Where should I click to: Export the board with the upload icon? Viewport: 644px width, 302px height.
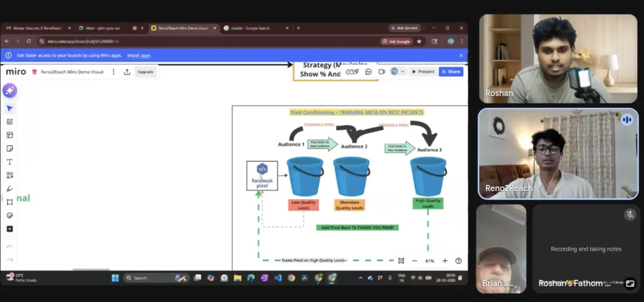[127, 72]
